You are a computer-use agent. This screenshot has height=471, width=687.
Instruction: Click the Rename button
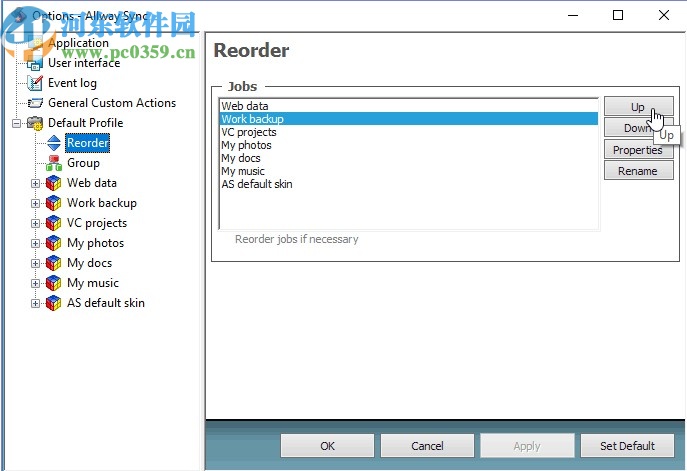[639, 171]
